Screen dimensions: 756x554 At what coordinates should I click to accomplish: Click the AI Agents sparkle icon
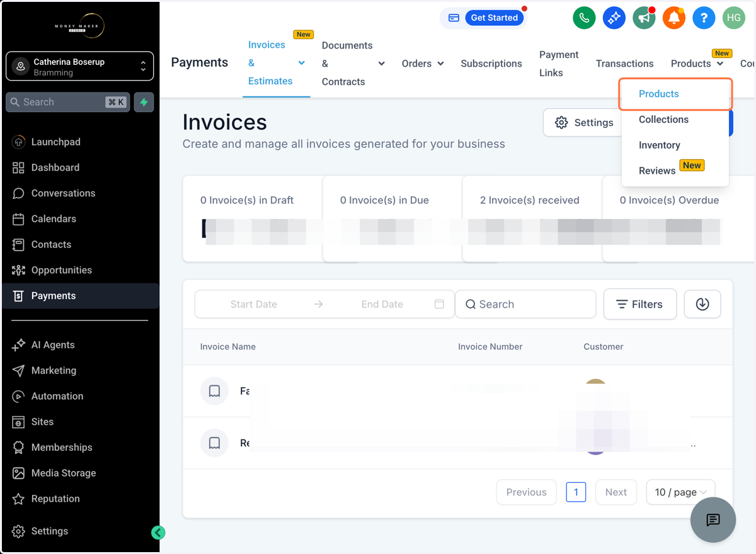tap(18, 345)
